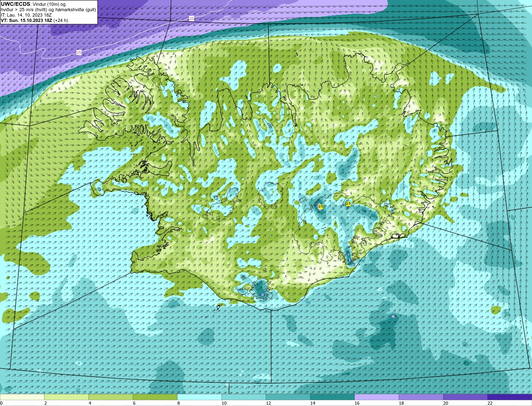532x406 pixels.
Task: Click the 16–18 m/s lavender legend swatch
Action: 377,397
